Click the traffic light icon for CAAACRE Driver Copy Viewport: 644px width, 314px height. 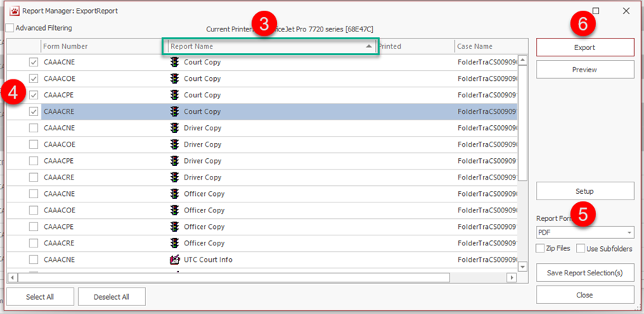pos(175,177)
